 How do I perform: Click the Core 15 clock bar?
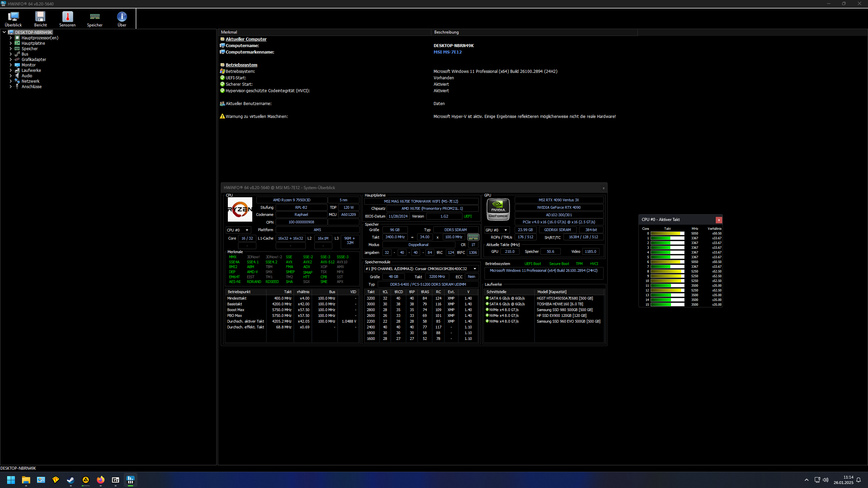point(667,305)
